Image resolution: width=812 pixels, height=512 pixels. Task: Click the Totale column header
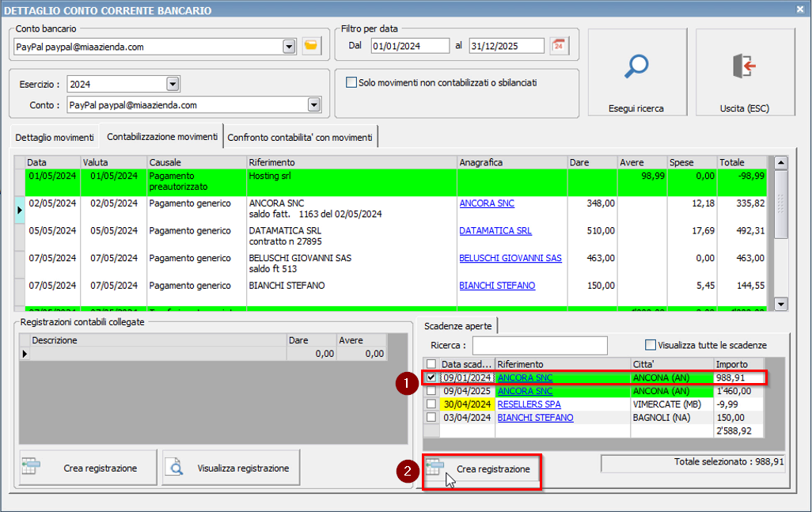(x=742, y=162)
